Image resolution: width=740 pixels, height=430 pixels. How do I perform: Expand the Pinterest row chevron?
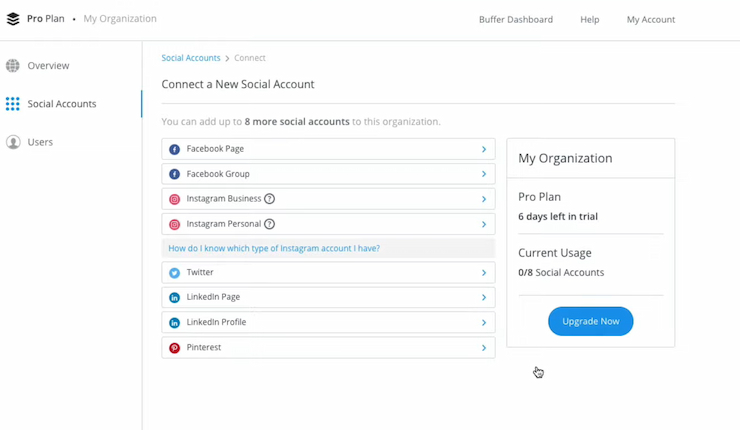click(484, 348)
